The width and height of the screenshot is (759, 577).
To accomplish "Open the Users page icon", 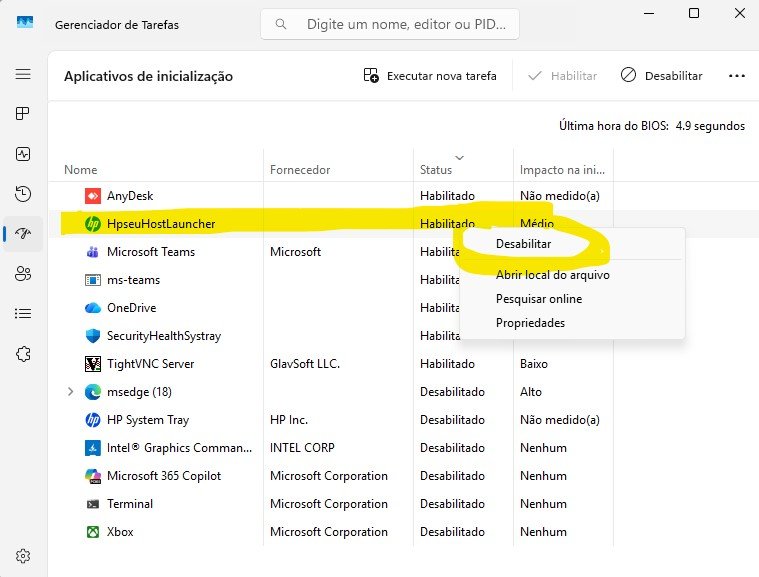I will pyautogui.click(x=23, y=273).
